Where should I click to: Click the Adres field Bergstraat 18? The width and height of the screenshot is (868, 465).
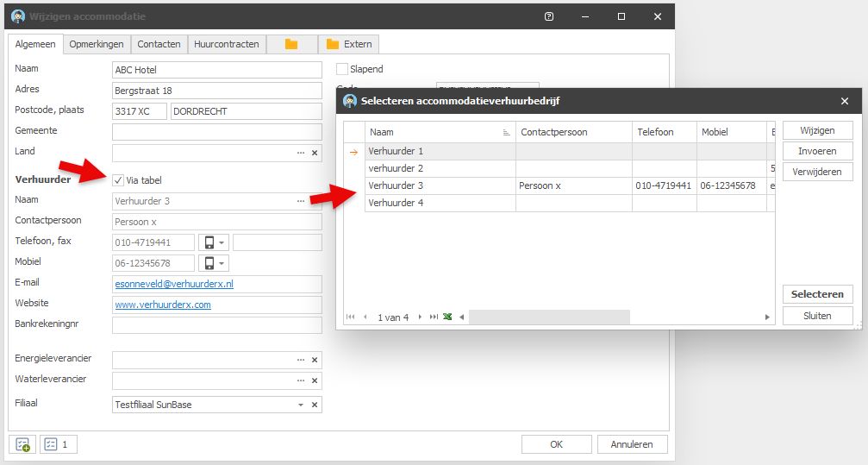pos(217,91)
